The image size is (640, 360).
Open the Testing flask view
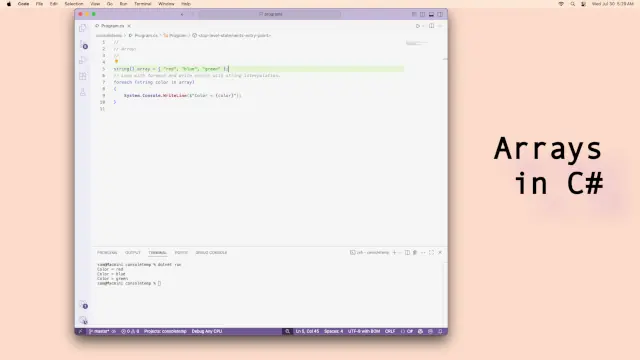click(83, 92)
